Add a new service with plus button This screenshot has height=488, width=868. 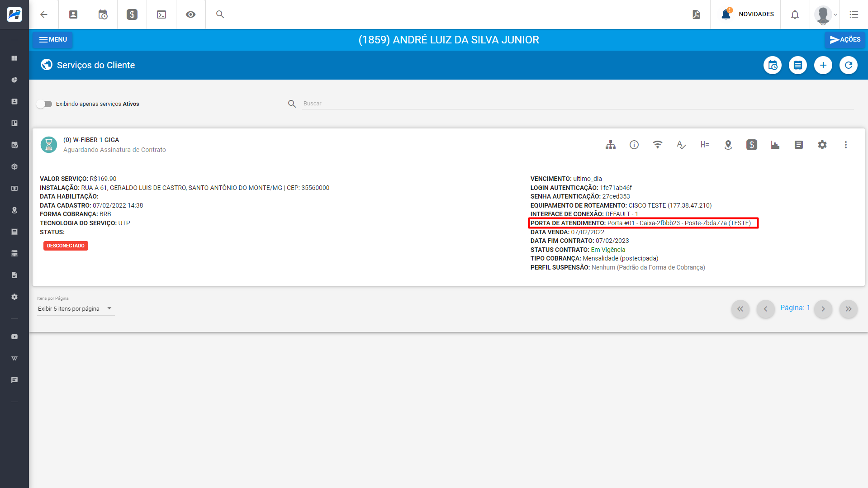click(823, 65)
